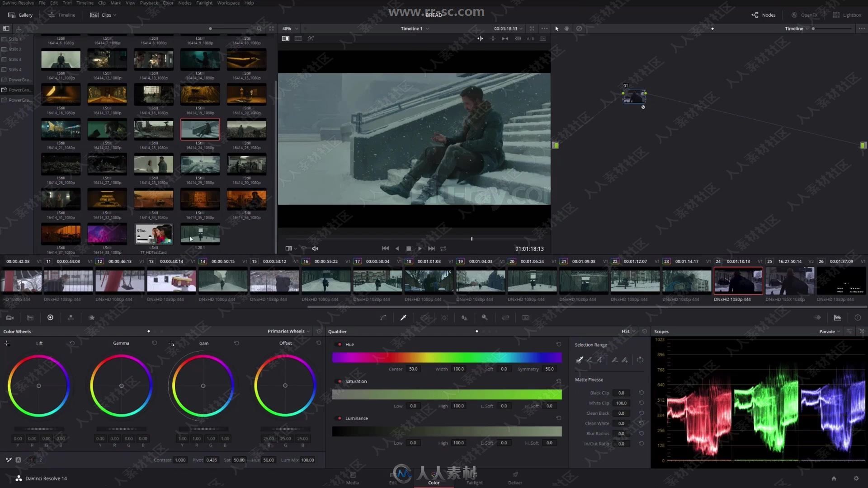This screenshot has height=488, width=868.
Task: Toggle the Timeline thumbnails button
Action: (x=62, y=15)
